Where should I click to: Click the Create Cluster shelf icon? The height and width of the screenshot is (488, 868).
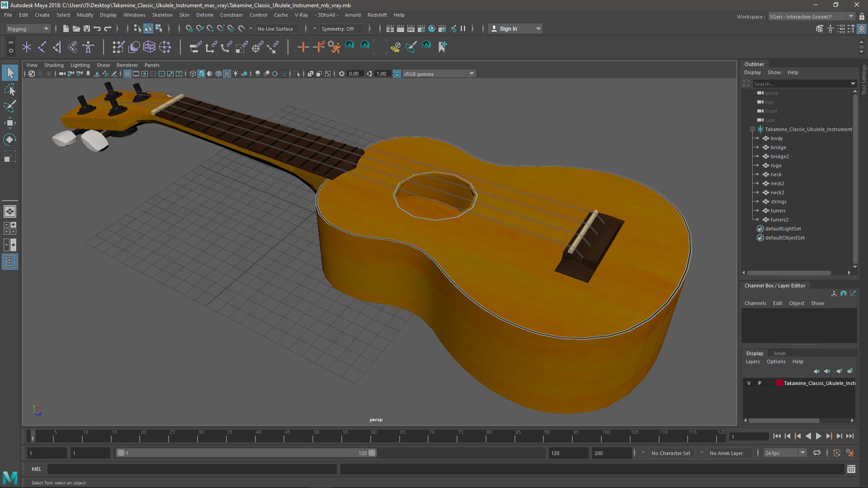coord(165,47)
